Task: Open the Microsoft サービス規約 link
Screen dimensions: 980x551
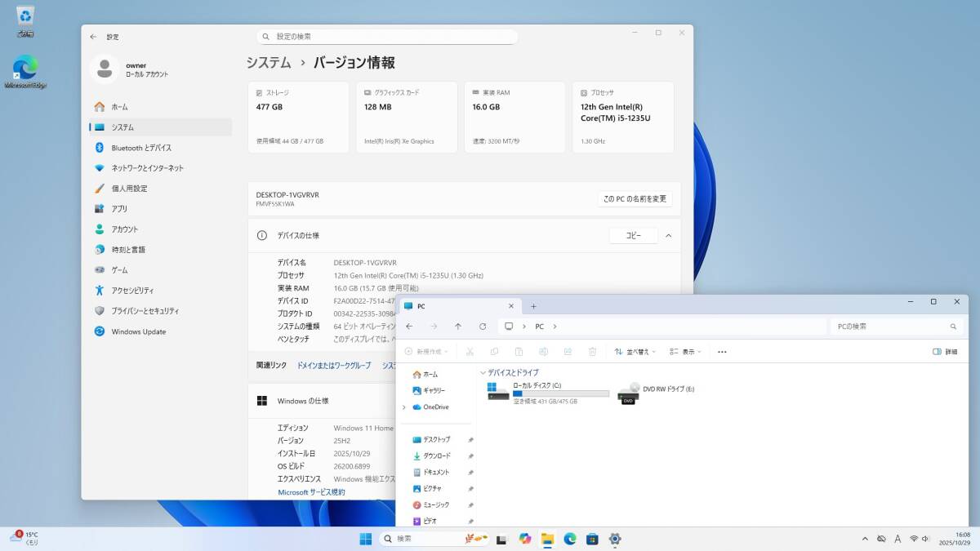Action: coord(310,492)
